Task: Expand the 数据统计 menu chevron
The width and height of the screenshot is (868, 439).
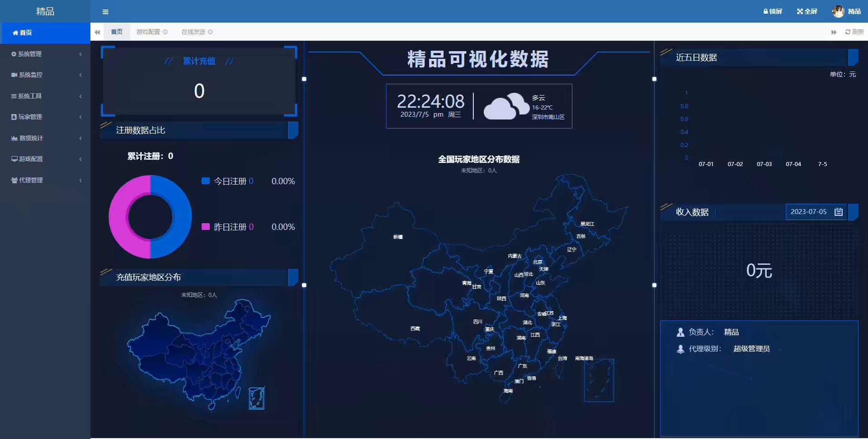Action: [x=80, y=138]
